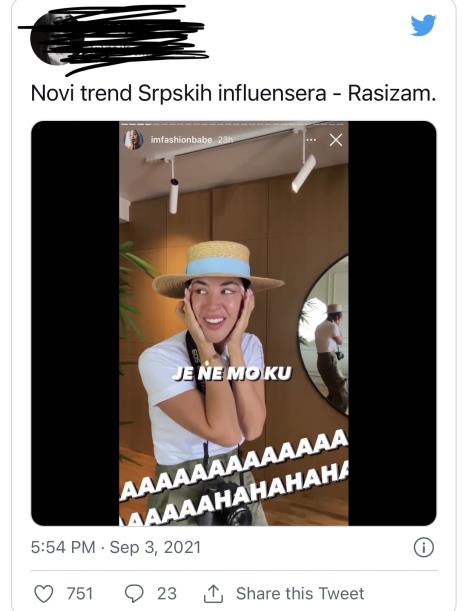Screen dimensions: 468x611
Task: Open the story's three-dot more options
Action: coord(311,140)
